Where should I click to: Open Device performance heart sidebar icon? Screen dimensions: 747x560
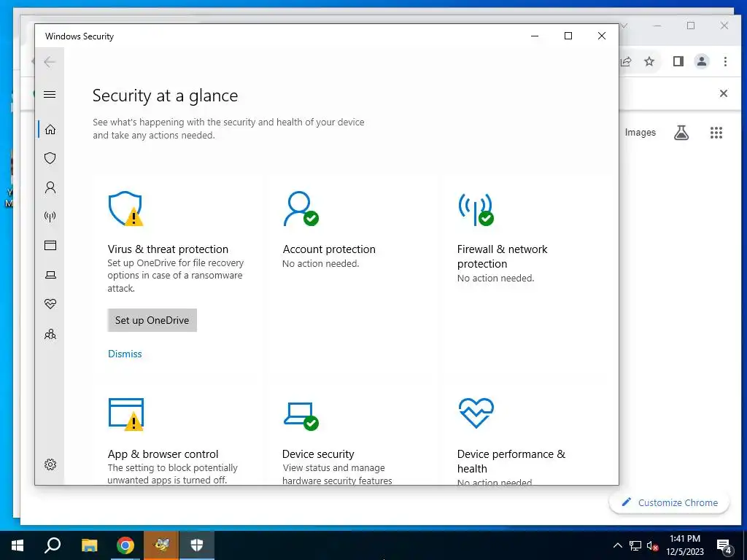(50, 303)
